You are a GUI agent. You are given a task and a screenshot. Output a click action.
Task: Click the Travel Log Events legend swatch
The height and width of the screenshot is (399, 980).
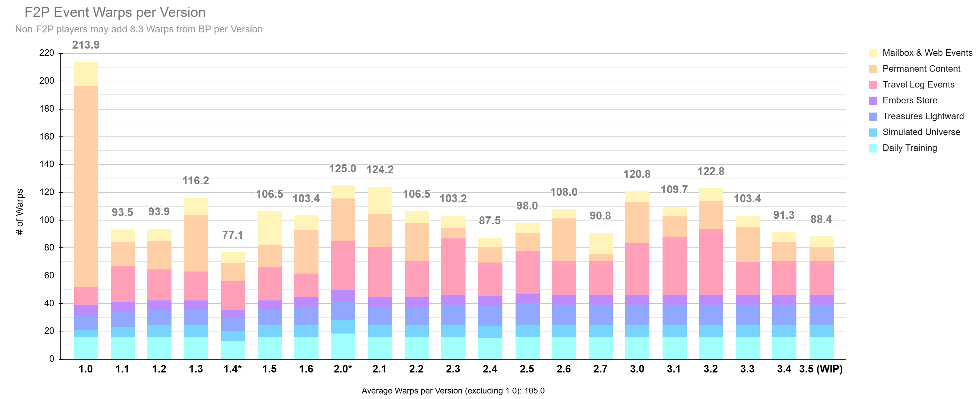click(x=873, y=85)
